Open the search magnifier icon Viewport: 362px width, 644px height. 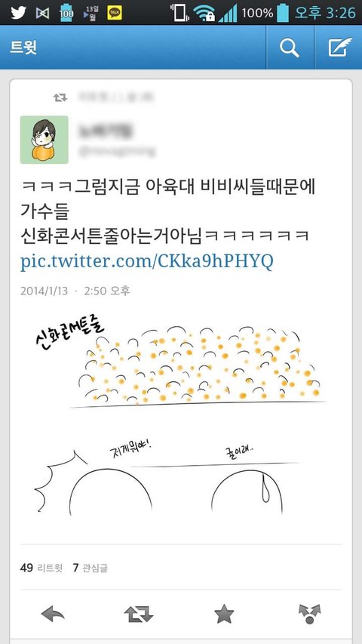[290, 48]
